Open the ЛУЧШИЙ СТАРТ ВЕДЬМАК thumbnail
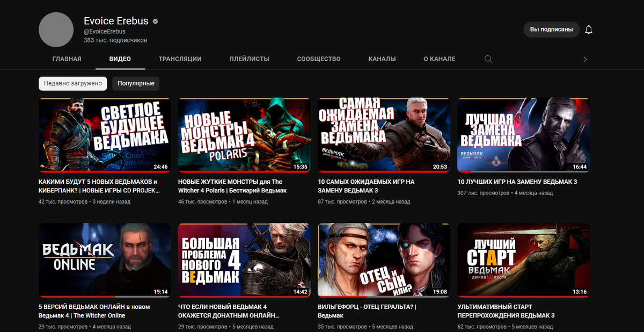Image resolution: width=644 pixels, height=332 pixels. pos(523,261)
